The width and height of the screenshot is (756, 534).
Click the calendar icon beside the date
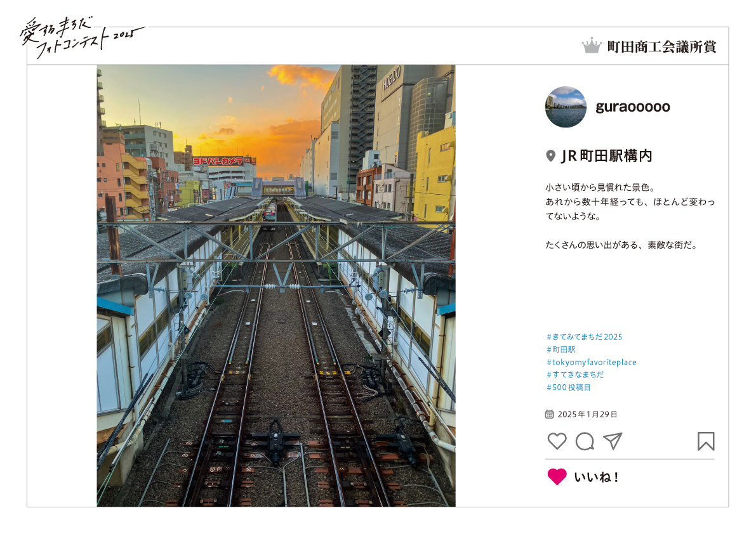click(x=549, y=414)
